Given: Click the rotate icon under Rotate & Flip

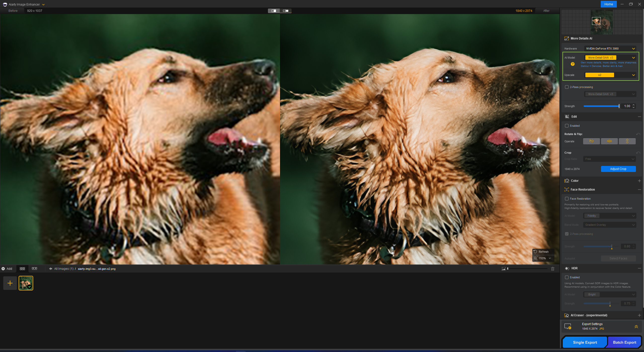Looking at the screenshot, I should coord(591,141).
